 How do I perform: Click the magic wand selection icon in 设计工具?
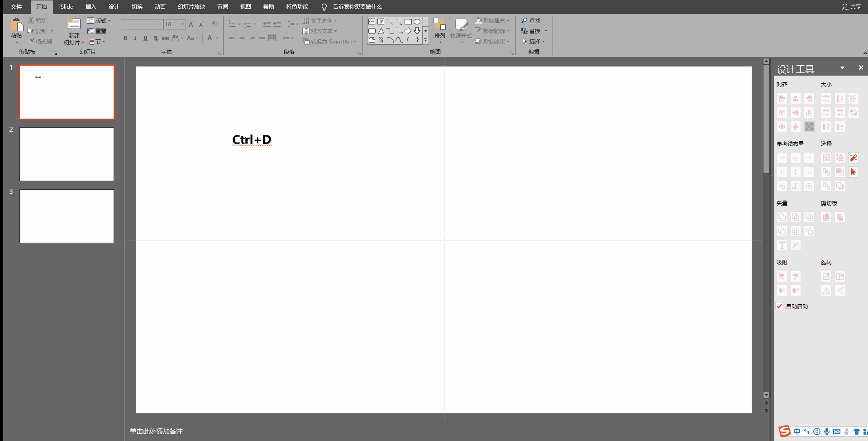point(853,158)
